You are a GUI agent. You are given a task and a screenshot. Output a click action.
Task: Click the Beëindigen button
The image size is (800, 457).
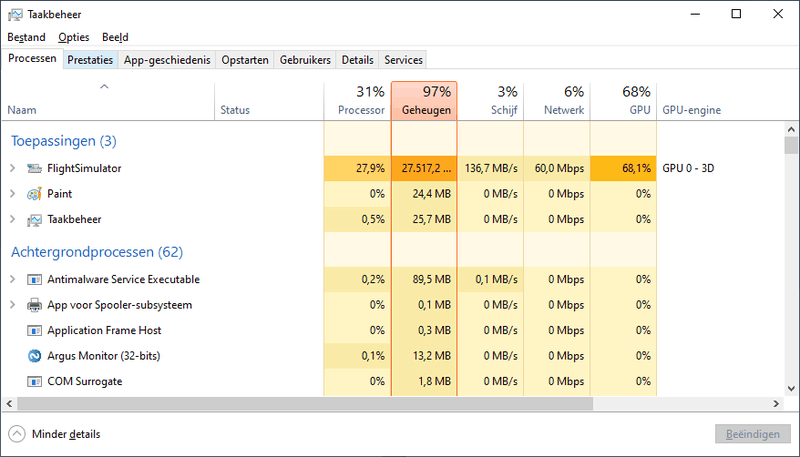[x=753, y=434]
